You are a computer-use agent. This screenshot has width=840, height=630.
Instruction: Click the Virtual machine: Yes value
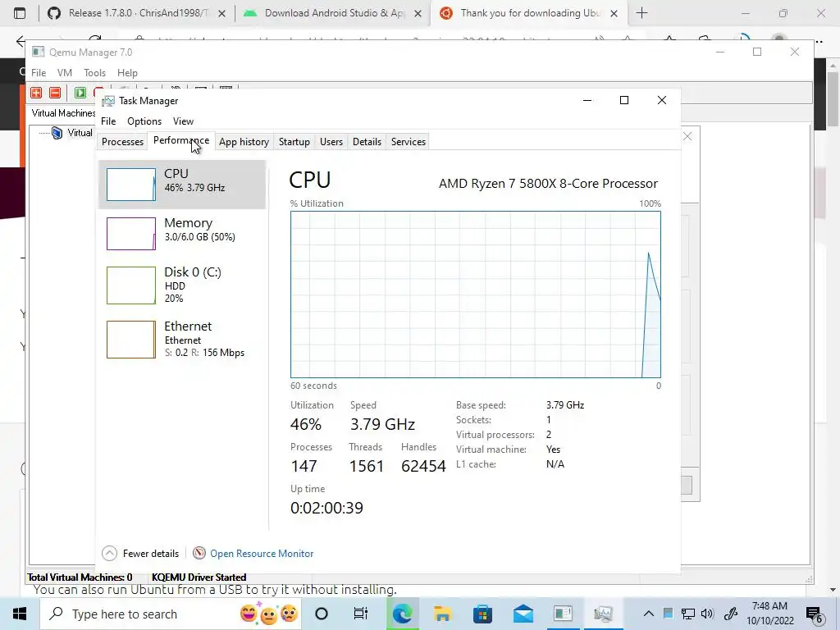(x=554, y=450)
